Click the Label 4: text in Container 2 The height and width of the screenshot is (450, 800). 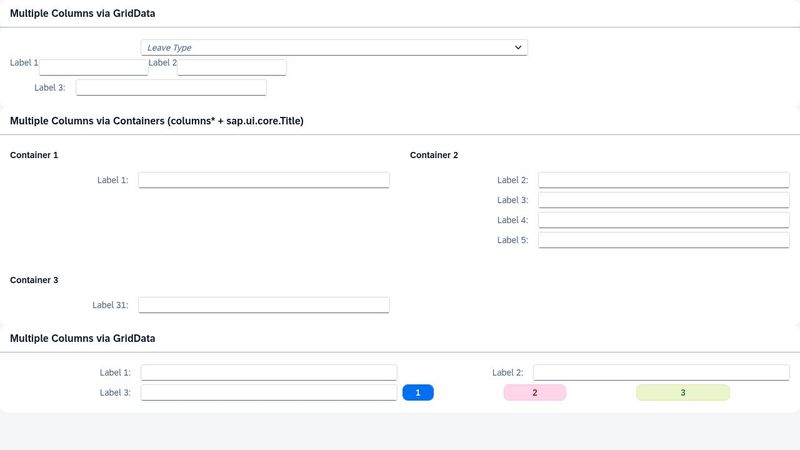[513, 220]
